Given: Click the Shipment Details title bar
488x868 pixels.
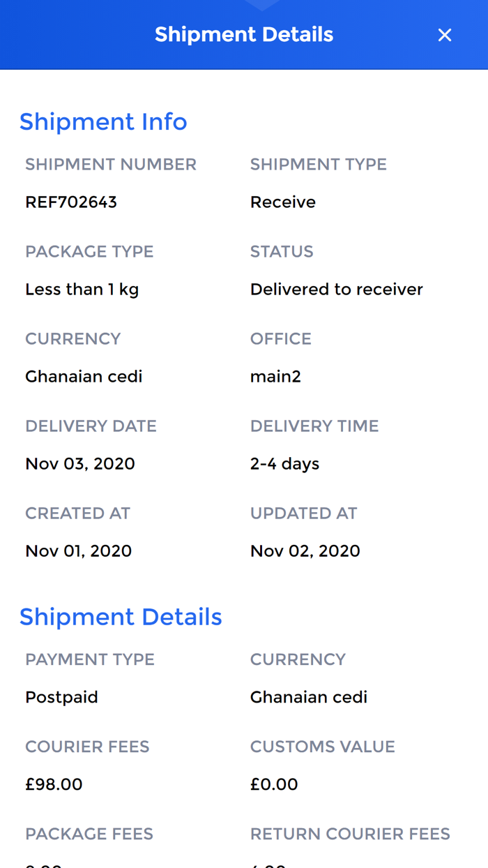Looking at the screenshot, I should tap(244, 34).
